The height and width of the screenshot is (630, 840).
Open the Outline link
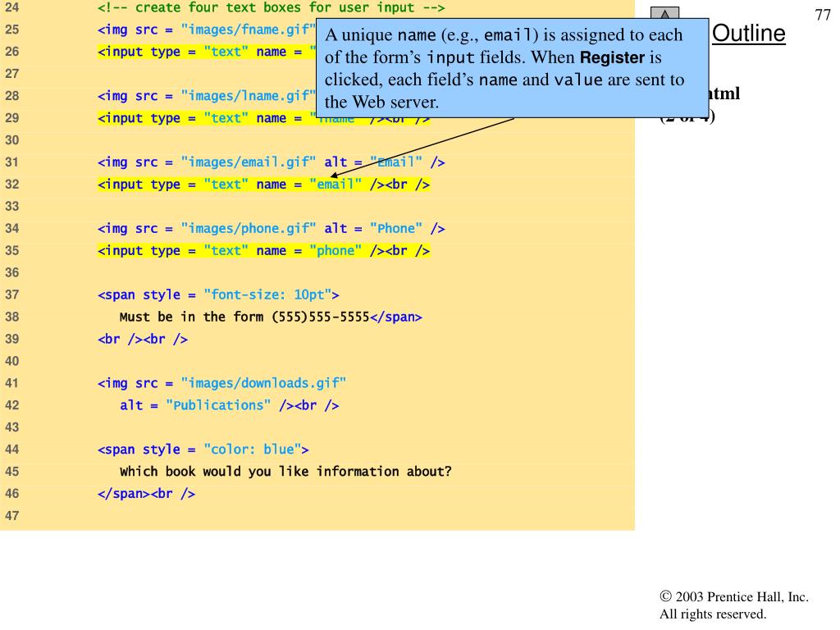click(748, 33)
